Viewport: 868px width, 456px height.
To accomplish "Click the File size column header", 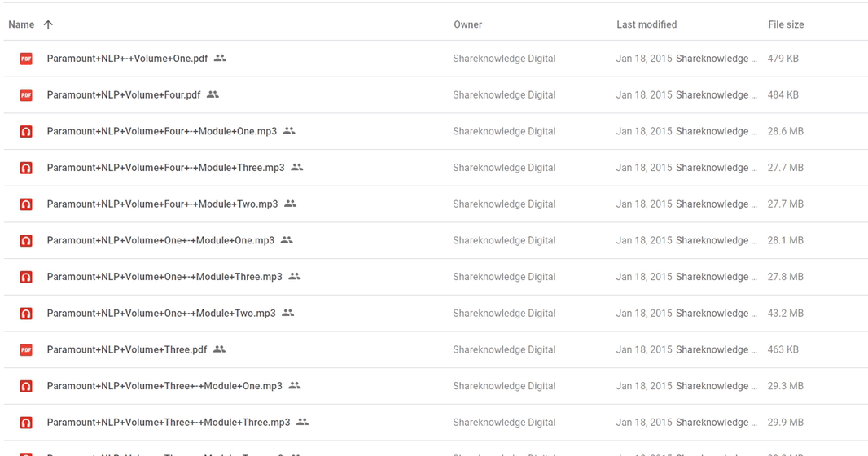I will (786, 24).
